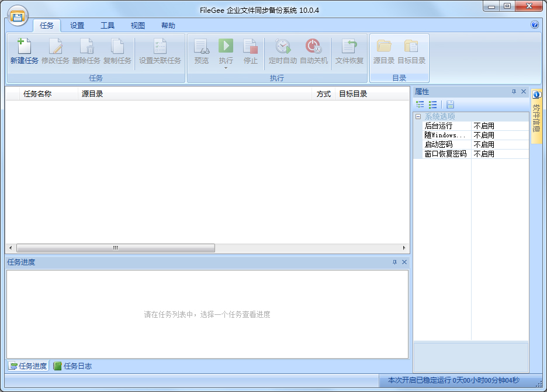Open the 帮助 menu tab
547x392 pixels.
pos(167,25)
